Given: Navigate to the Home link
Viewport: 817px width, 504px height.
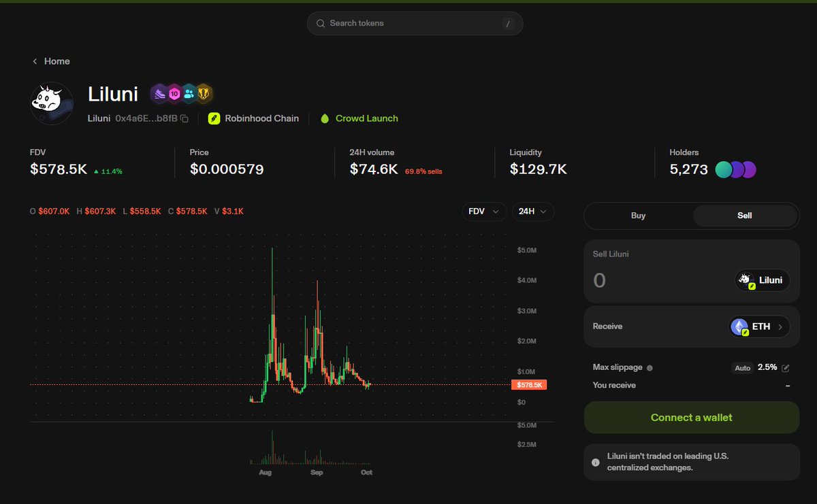Looking at the screenshot, I should (57, 61).
